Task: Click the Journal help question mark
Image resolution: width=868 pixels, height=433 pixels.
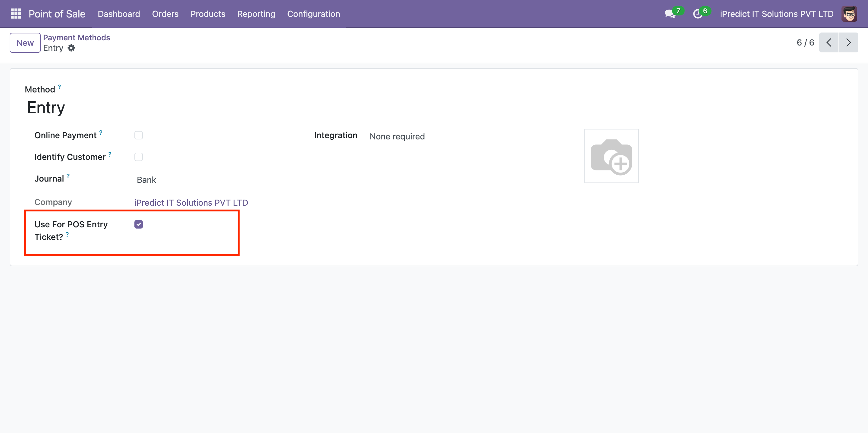Action: (68, 176)
